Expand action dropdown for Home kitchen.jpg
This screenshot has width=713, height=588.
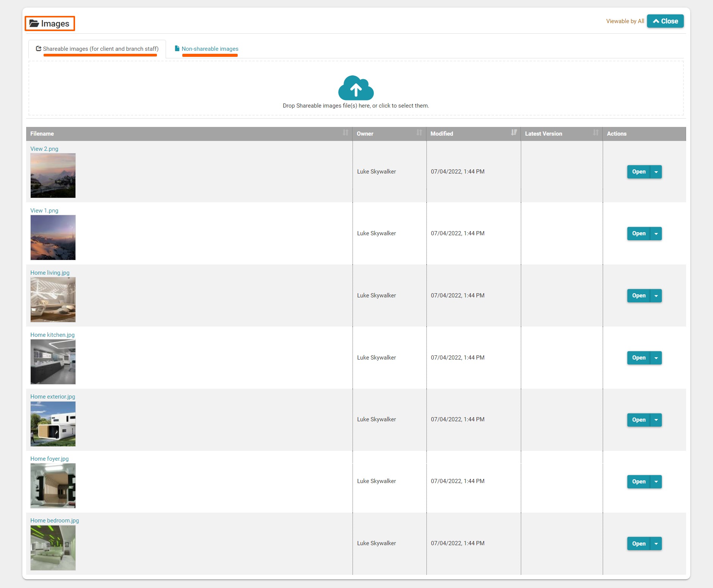point(656,358)
